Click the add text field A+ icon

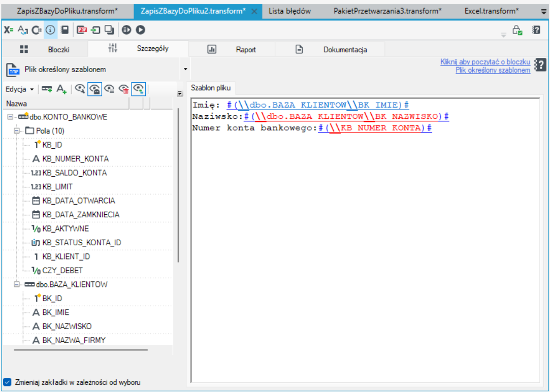click(62, 89)
